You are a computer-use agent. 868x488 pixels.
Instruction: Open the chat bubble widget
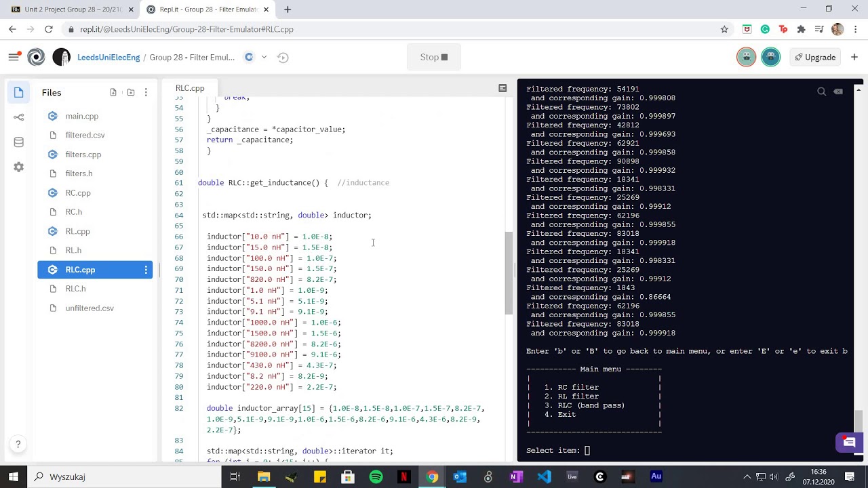[849, 443]
